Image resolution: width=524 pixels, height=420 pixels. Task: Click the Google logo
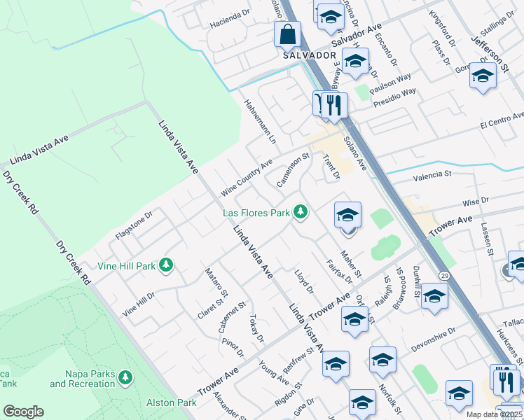coord(23,412)
